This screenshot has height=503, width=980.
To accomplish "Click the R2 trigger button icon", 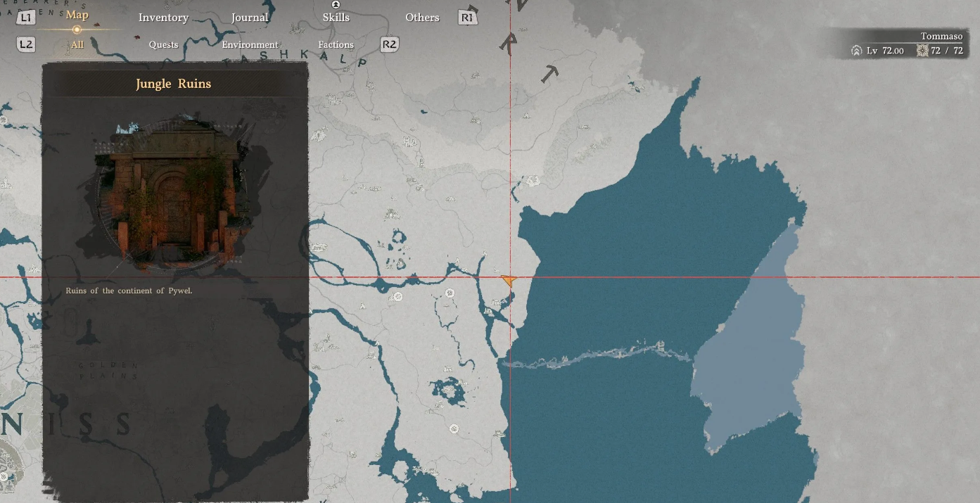I will (x=389, y=44).
